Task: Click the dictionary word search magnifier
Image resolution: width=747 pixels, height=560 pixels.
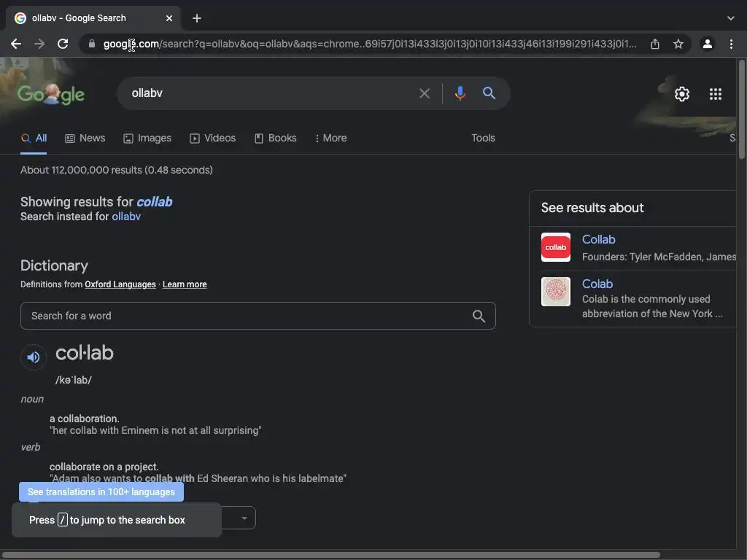Action: (x=479, y=316)
